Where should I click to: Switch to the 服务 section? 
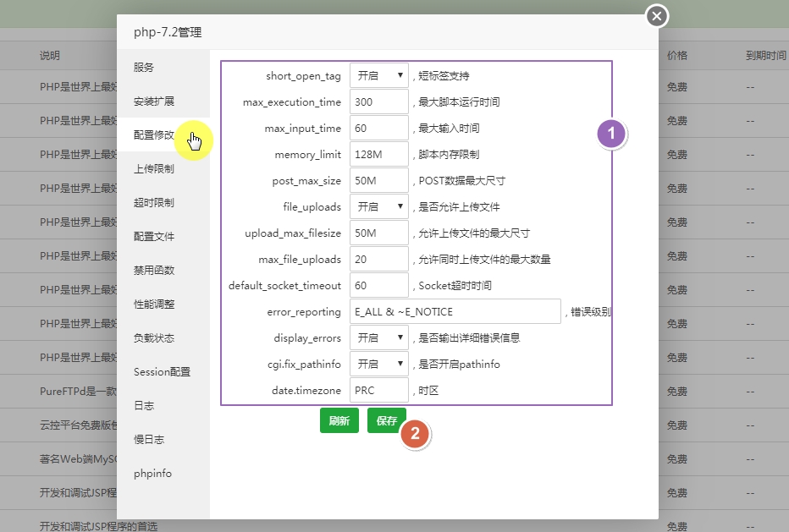pos(144,67)
